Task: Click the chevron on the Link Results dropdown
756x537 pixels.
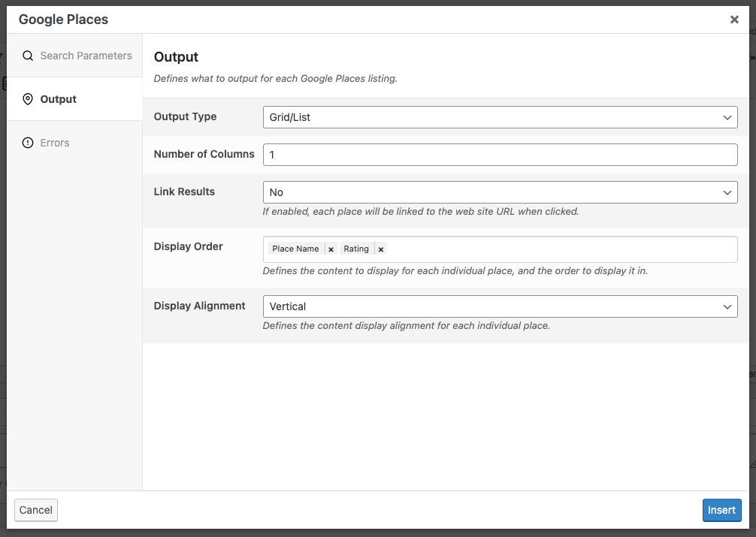Action: click(x=727, y=192)
